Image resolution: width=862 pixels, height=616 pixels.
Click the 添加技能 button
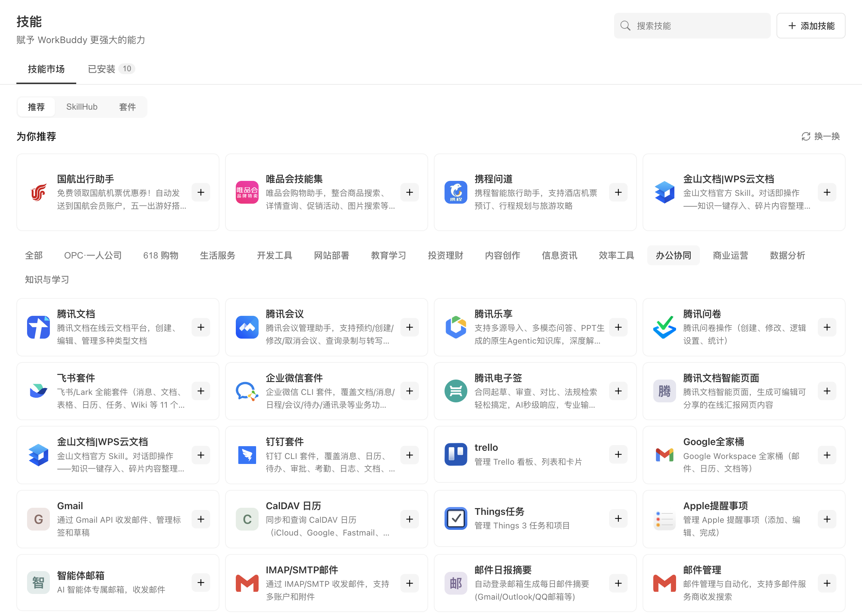pyautogui.click(x=811, y=26)
